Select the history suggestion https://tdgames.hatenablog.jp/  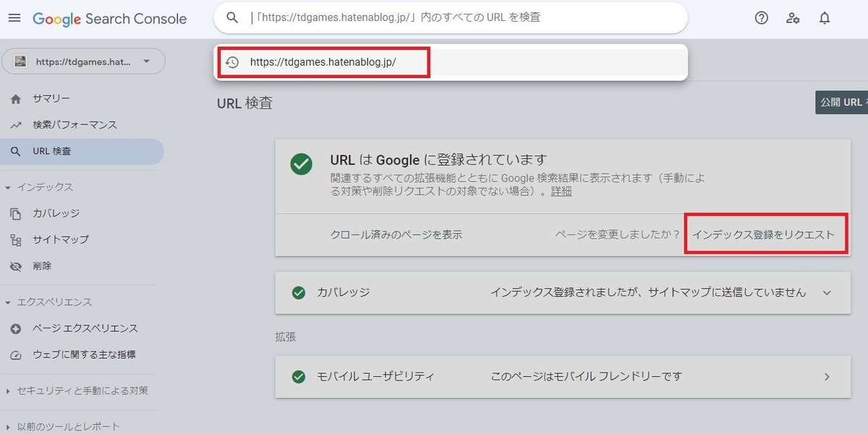[451, 62]
